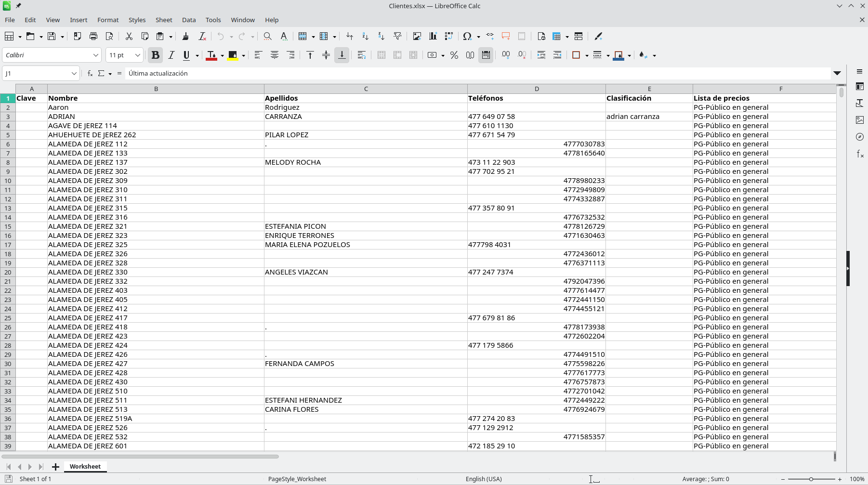The width and height of the screenshot is (868, 485).
Task: Toggle Italic formatting
Action: pos(171,55)
